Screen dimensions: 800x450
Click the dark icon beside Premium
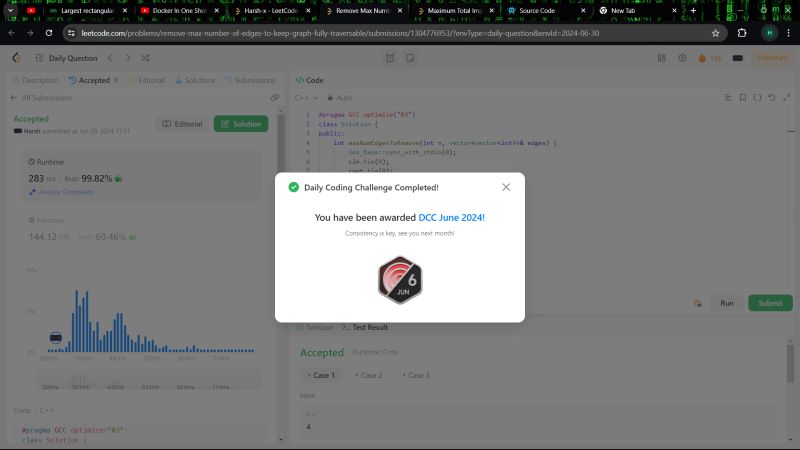tap(737, 58)
